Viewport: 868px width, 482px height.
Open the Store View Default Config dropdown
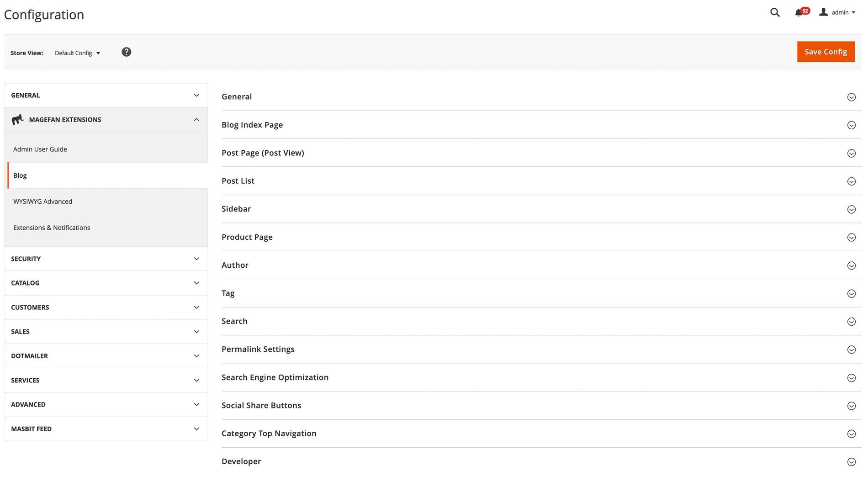(77, 53)
